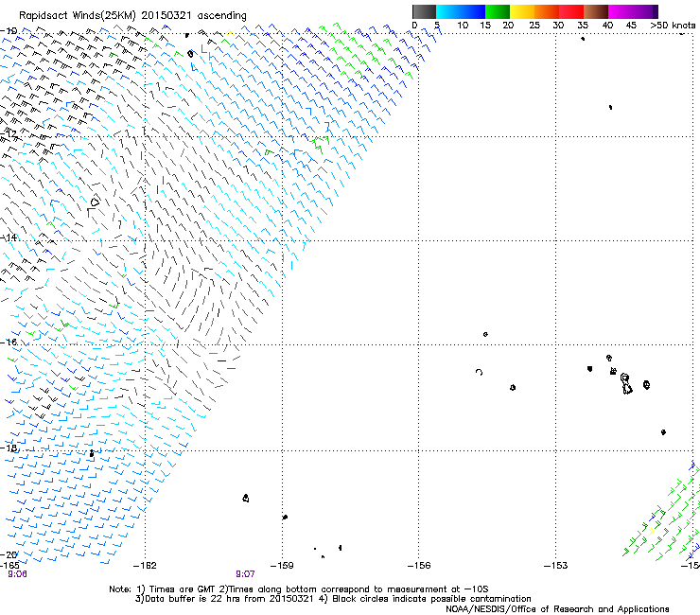
Task: Click the purple '9:08' swath time label
Action: click(x=17, y=574)
